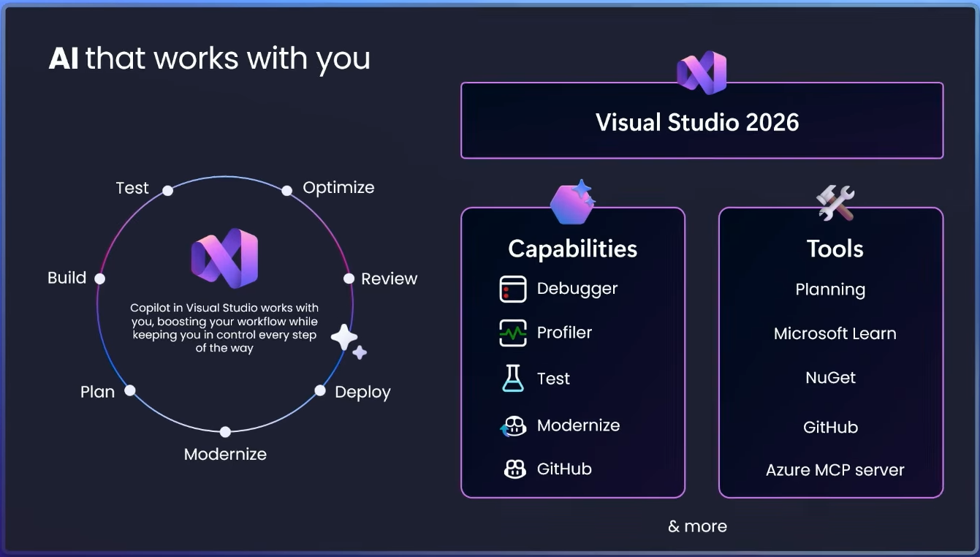Click the crossed wrench and hammer Tools icon
Image resolution: width=980 pixels, height=557 pixels.
pos(836,203)
